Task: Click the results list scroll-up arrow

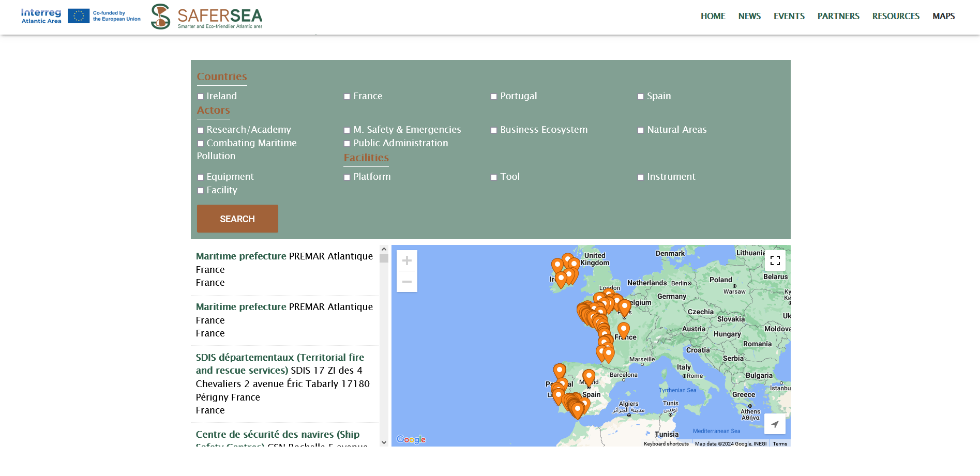Action: click(384, 249)
